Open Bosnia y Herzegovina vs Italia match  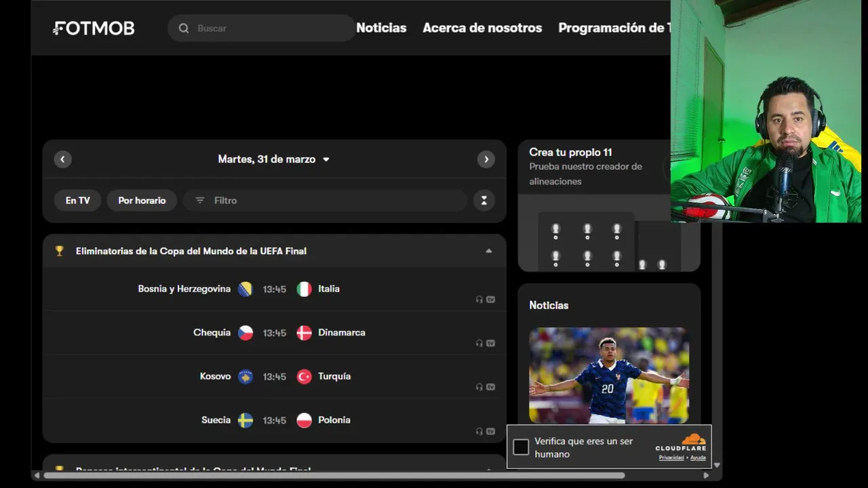[274, 289]
